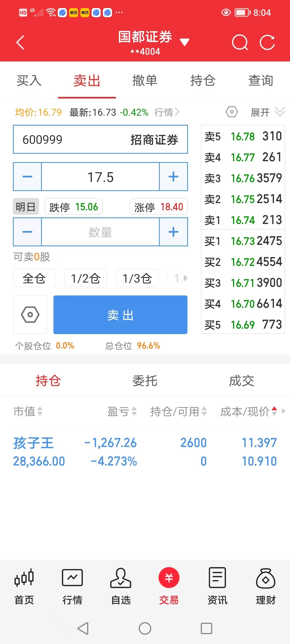The width and height of the screenshot is (290, 644).
Task: Open 资讯 in the bottom navigation
Action: click(218, 586)
